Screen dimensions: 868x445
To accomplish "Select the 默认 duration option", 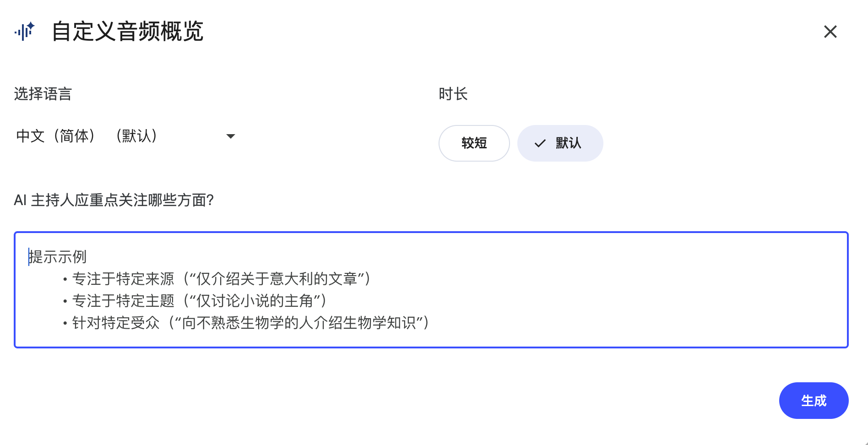I will pyautogui.click(x=560, y=143).
